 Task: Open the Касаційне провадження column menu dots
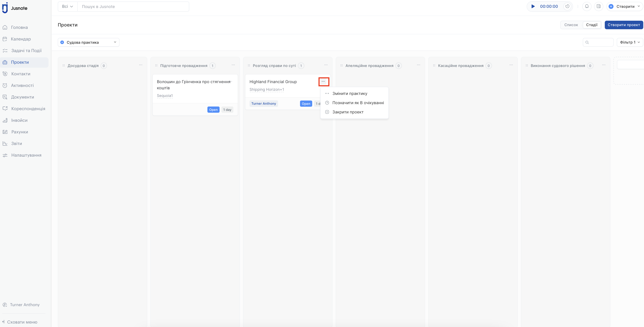511,65
